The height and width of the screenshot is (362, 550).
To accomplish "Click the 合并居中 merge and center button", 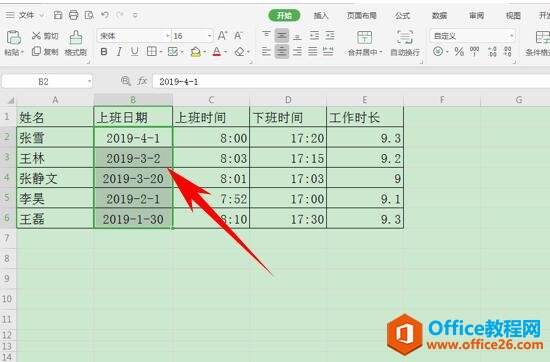I will click(365, 43).
